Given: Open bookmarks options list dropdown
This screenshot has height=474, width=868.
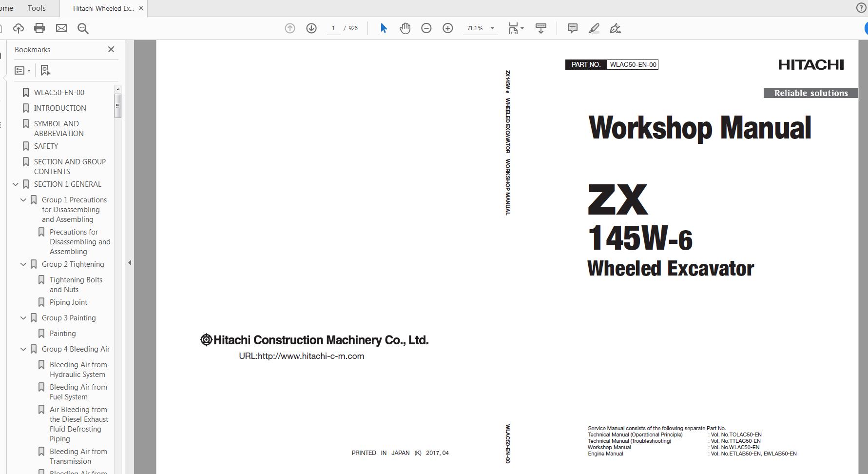Looking at the screenshot, I should [22, 71].
